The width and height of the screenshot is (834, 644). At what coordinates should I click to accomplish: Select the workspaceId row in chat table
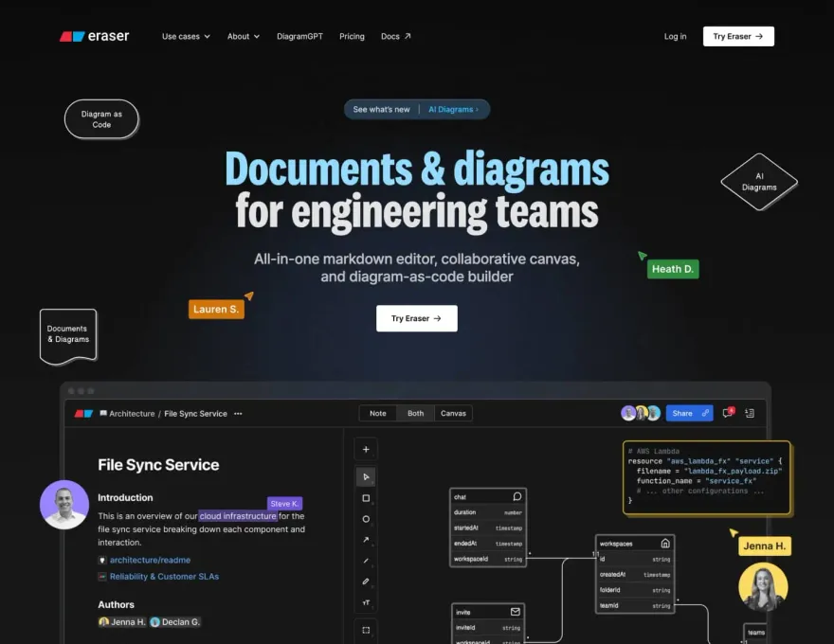488,559
